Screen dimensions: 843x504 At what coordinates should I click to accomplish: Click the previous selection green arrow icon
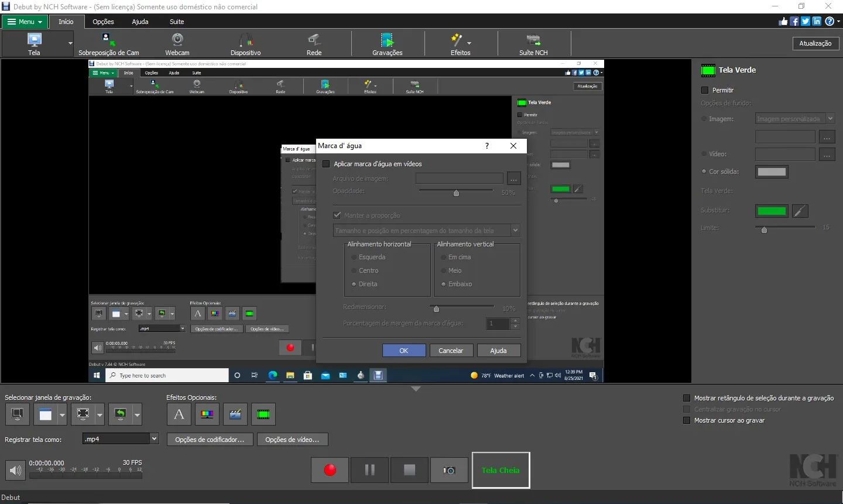120,414
